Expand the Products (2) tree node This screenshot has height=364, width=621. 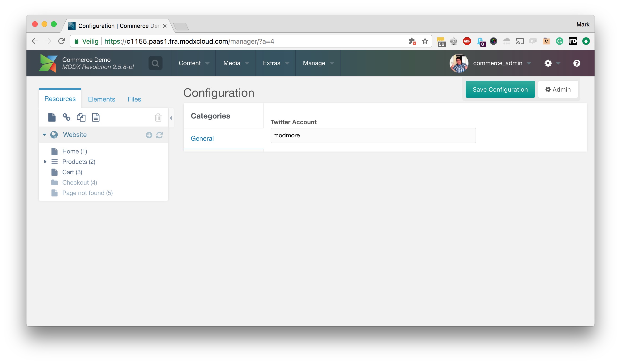[45, 162]
